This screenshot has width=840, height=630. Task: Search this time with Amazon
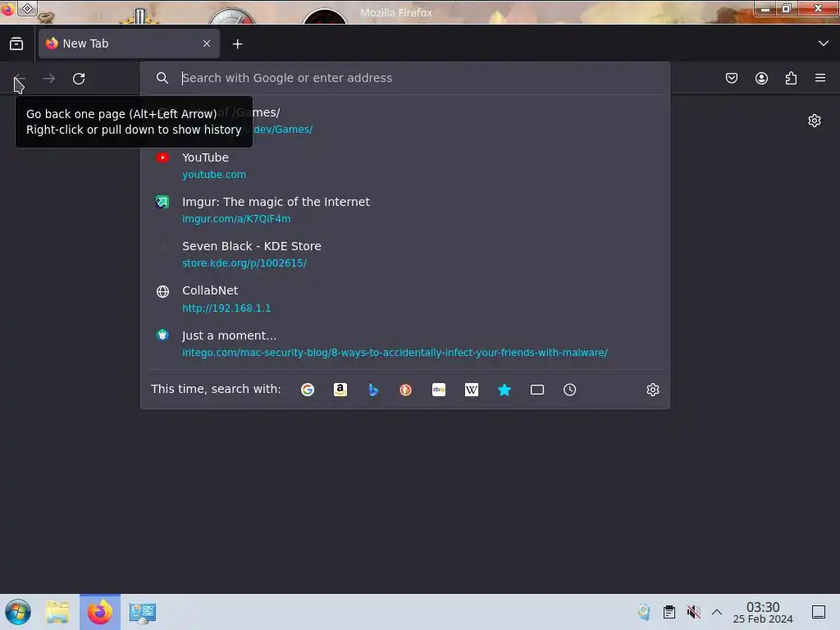(340, 390)
